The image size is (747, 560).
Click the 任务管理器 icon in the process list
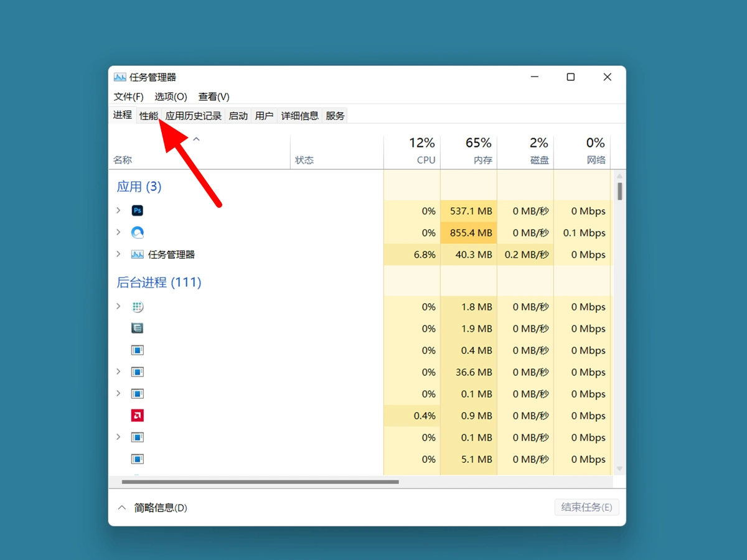[137, 254]
